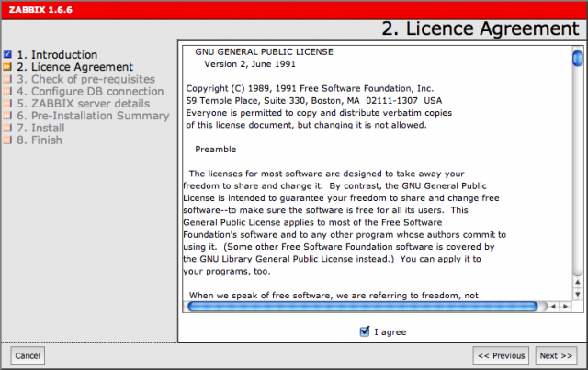Click the Copyright (C) 1989, 1991 line
588x370 pixels.
pos(310,88)
